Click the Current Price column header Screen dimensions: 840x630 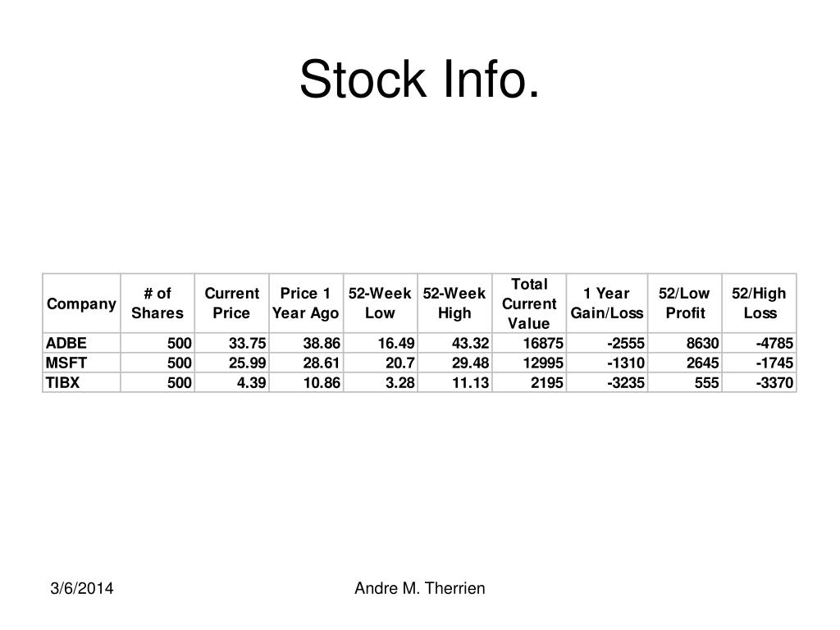click(x=231, y=304)
